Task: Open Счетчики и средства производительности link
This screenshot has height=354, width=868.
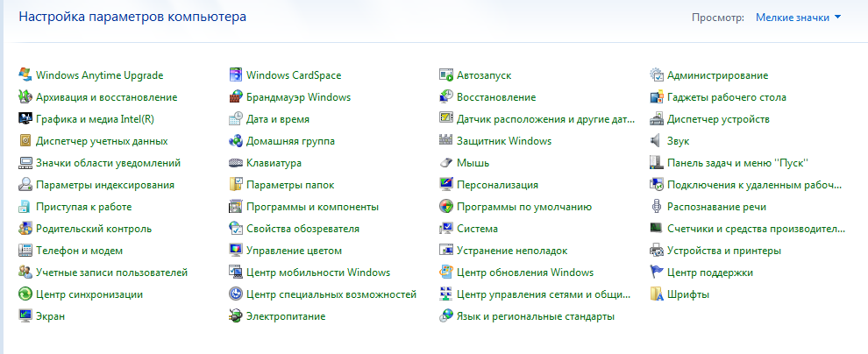Action: click(756, 229)
